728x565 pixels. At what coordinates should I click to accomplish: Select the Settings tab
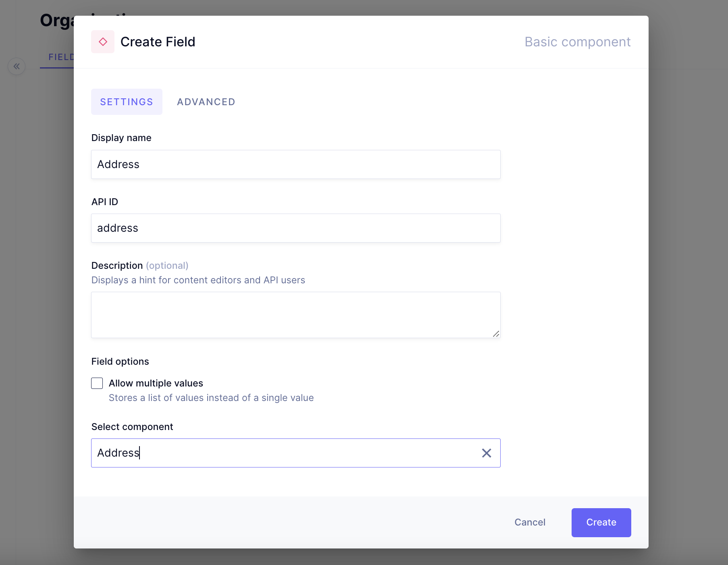coord(127,102)
